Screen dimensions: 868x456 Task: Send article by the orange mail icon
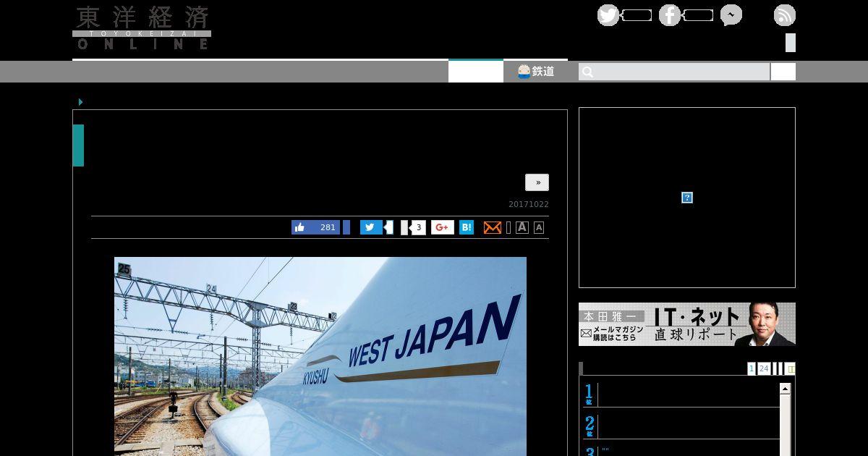coord(492,227)
